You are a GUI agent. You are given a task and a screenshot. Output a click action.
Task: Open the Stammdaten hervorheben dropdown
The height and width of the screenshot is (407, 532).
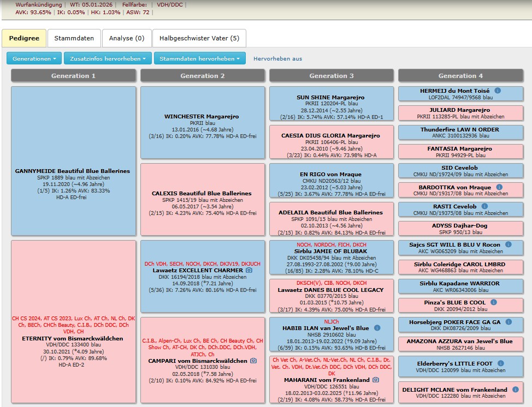199,58
